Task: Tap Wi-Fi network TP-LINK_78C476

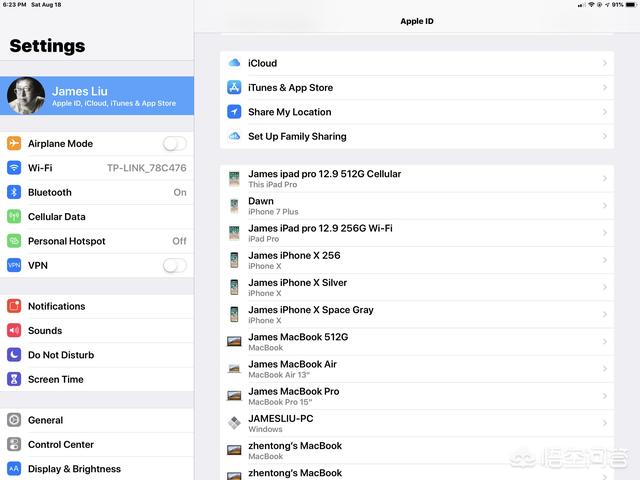Action: [147, 168]
